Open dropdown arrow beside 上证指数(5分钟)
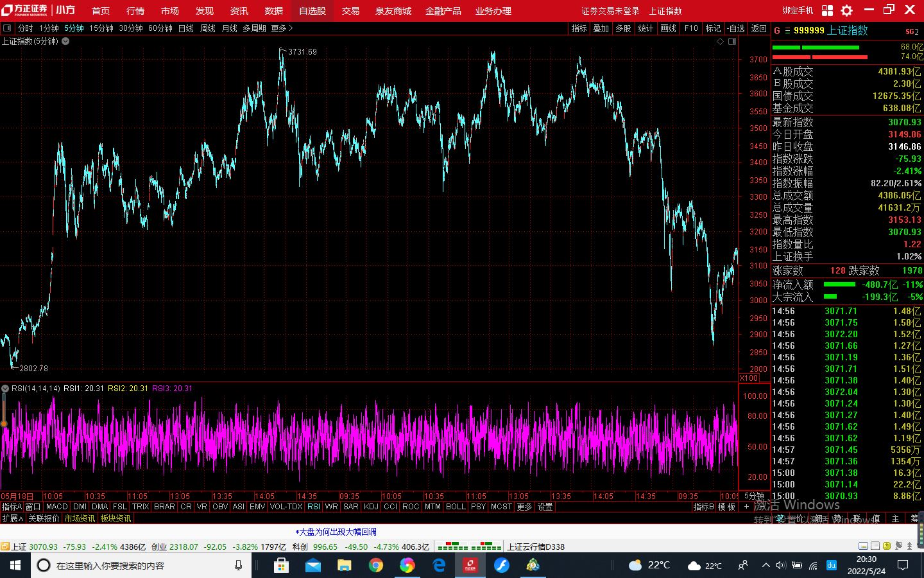The height and width of the screenshot is (578, 924). click(x=65, y=41)
